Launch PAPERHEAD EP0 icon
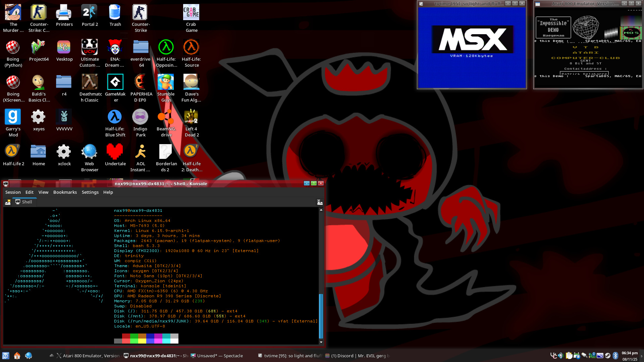Viewport: 644px width, 362px height. pyautogui.click(x=141, y=88)
